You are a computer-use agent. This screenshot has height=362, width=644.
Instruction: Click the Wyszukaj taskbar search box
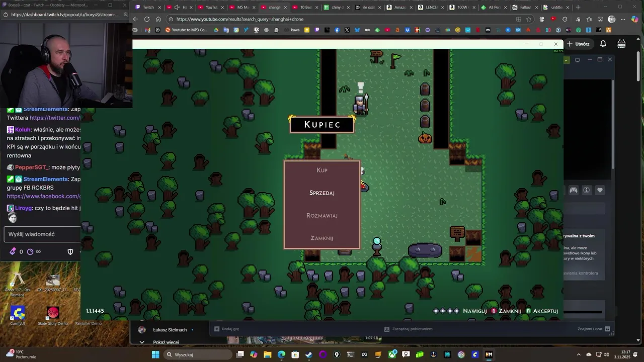click(199, 354)
